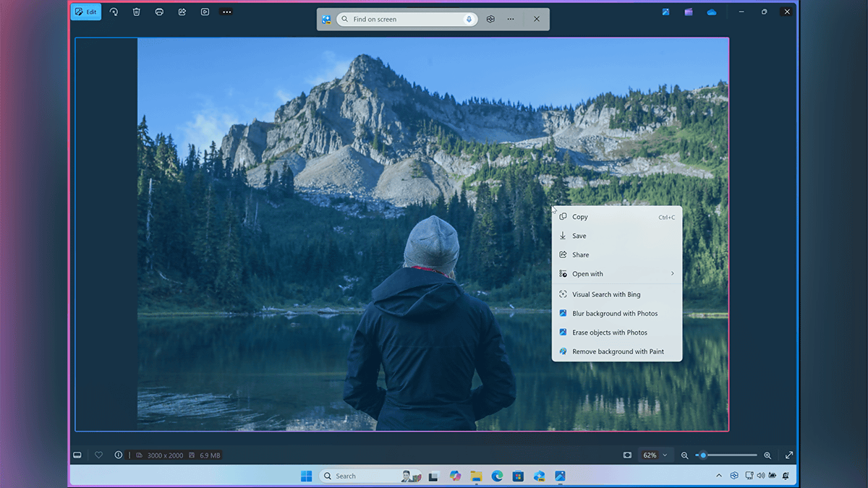Open more options in Find on screen bar

511,20
